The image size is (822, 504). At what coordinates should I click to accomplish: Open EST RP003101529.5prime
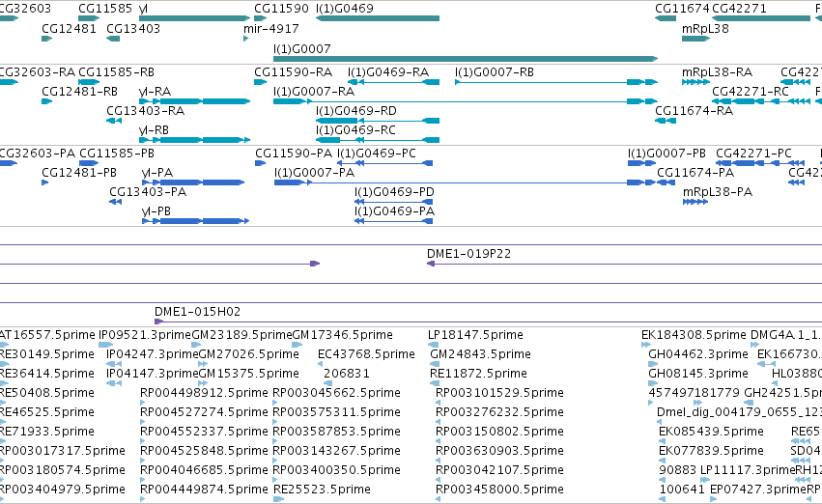[x=439, y=403]
